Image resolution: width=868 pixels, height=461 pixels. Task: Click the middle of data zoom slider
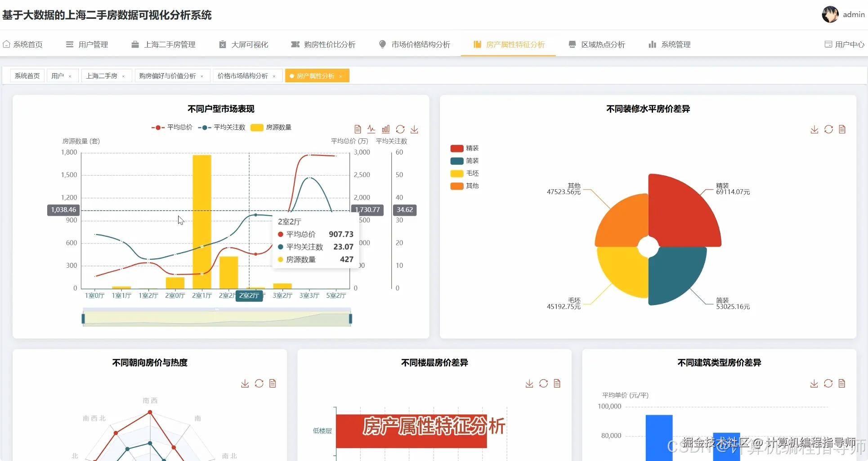click(x=217, y=319)
